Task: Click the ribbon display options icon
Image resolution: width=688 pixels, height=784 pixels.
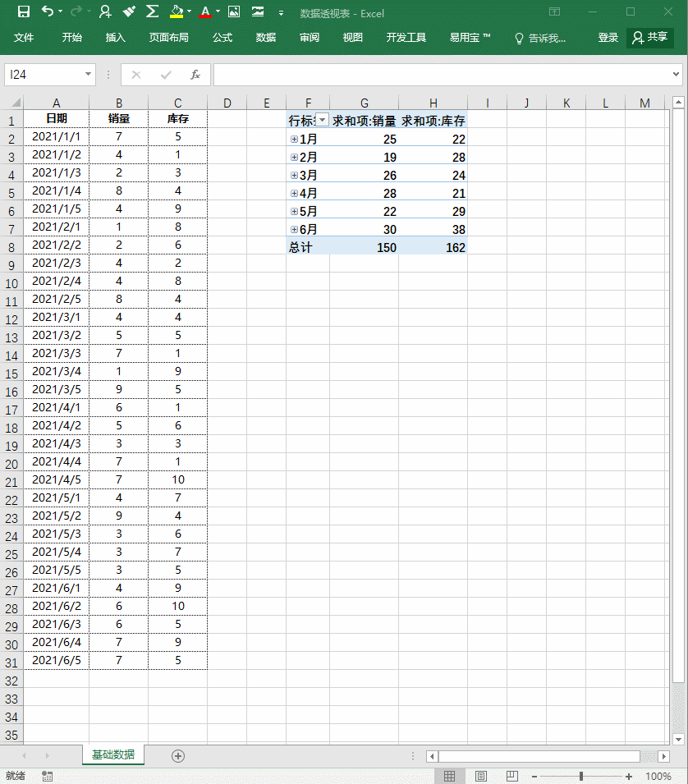Action: (x=554, y=11)
